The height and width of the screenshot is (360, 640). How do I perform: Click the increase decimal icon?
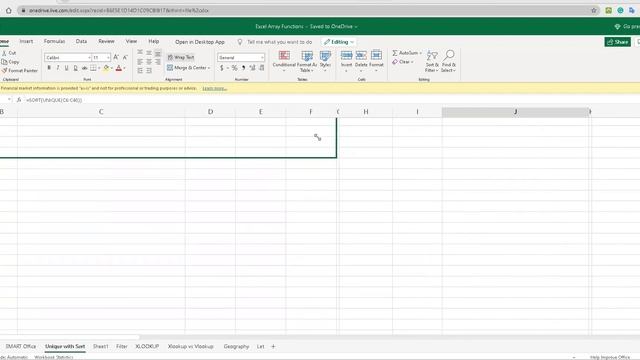(253, 68)
